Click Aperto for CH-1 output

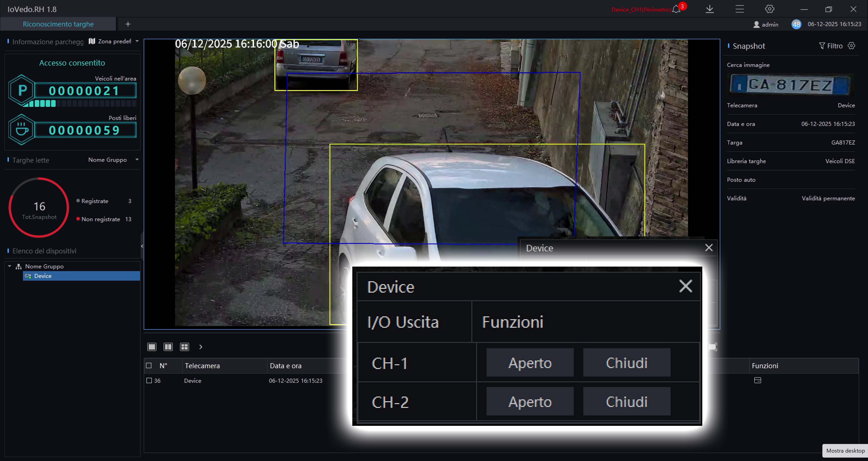[530, 363]
